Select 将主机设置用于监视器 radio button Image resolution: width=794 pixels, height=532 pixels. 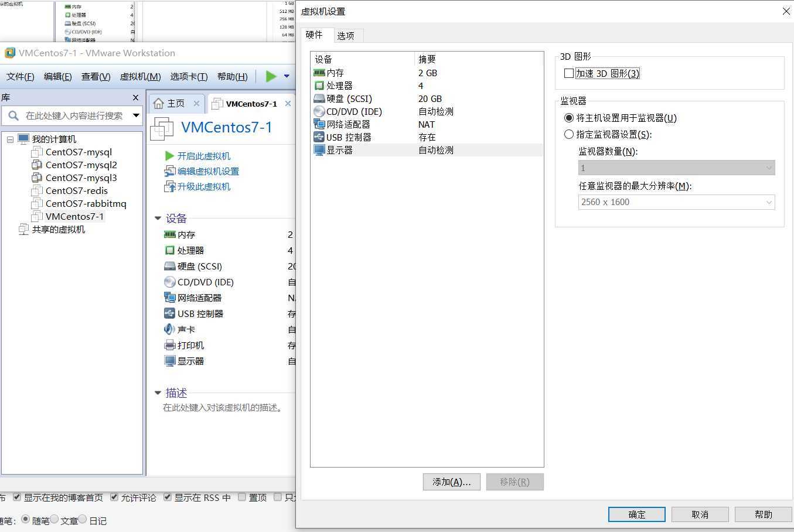pyautogui.click(x=568, y=118)
